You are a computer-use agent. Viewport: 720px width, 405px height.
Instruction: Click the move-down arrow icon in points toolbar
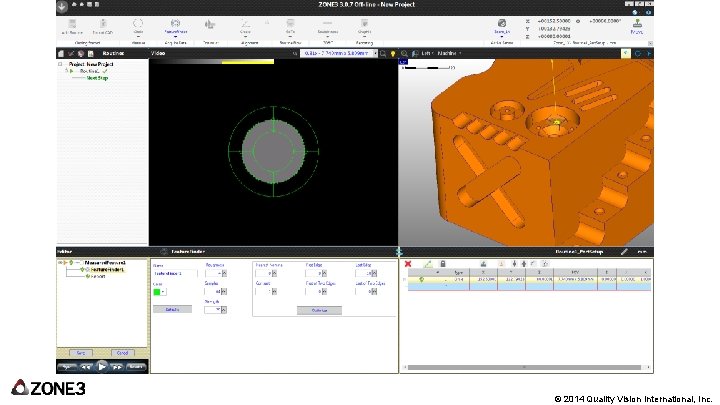pos(514,264)
